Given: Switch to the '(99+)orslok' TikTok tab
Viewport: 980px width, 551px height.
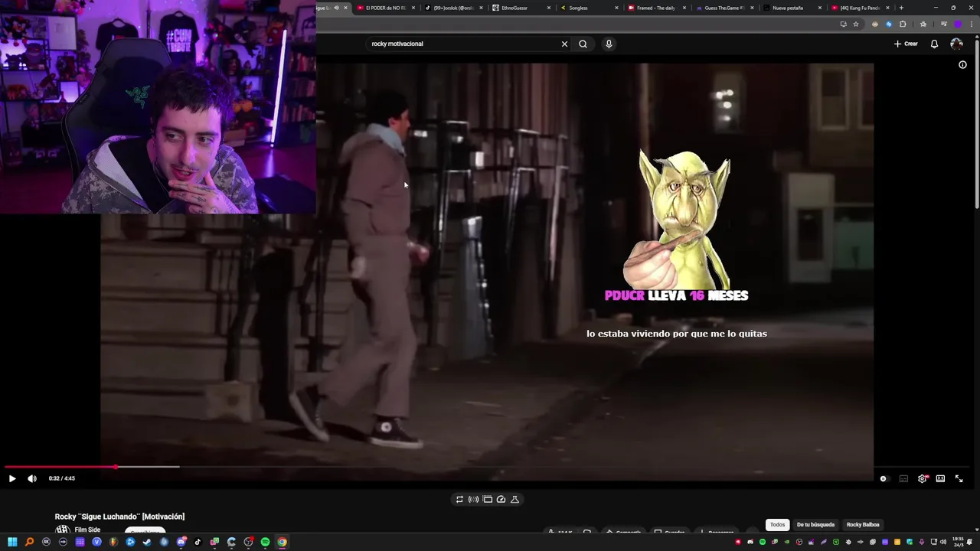Looking at the screenshot, I should pyautogui.click(x=455, y=8).
